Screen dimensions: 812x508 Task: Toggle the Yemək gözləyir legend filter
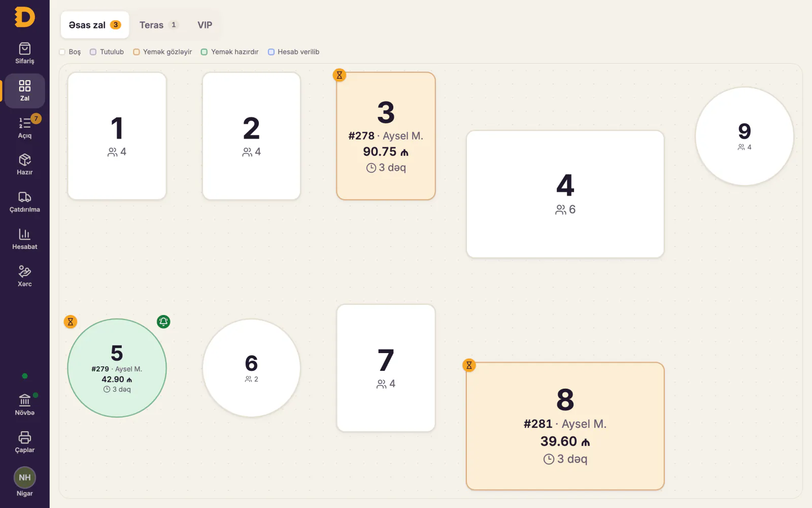click(162, 52)
